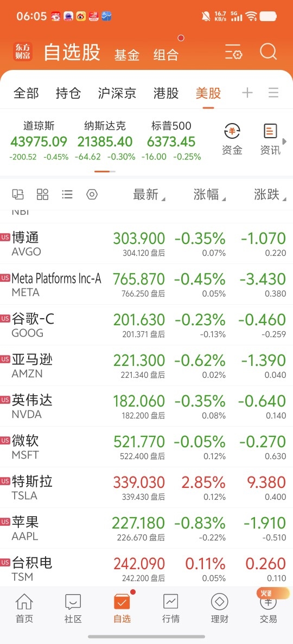Tap the hexagon display settings icon
The image size is (293, 644).
(92, 194)
